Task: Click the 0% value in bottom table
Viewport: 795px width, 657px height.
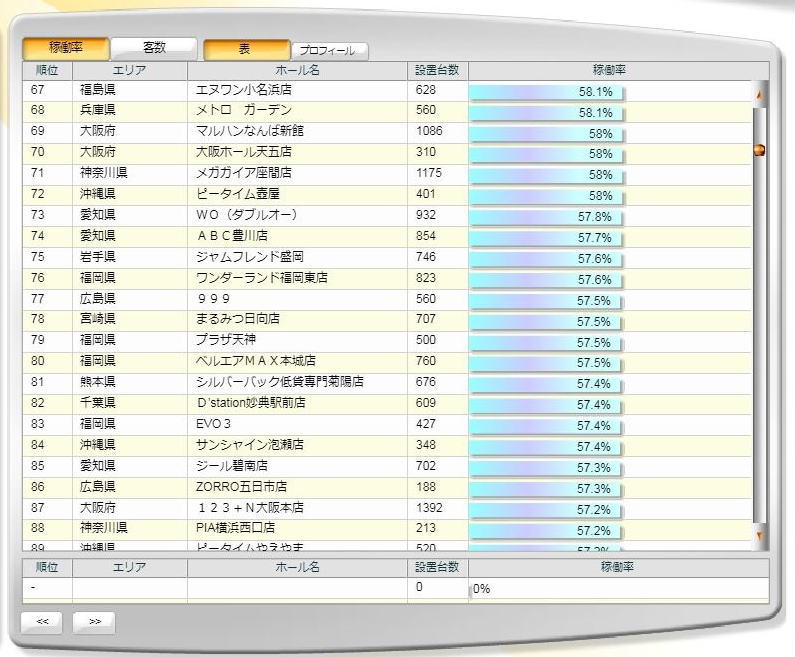Action: (481, 589)
